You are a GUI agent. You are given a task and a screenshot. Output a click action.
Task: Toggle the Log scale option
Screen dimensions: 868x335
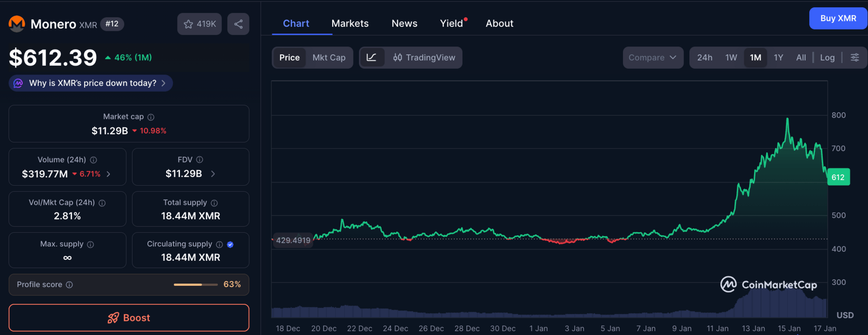tap(827, 57)
